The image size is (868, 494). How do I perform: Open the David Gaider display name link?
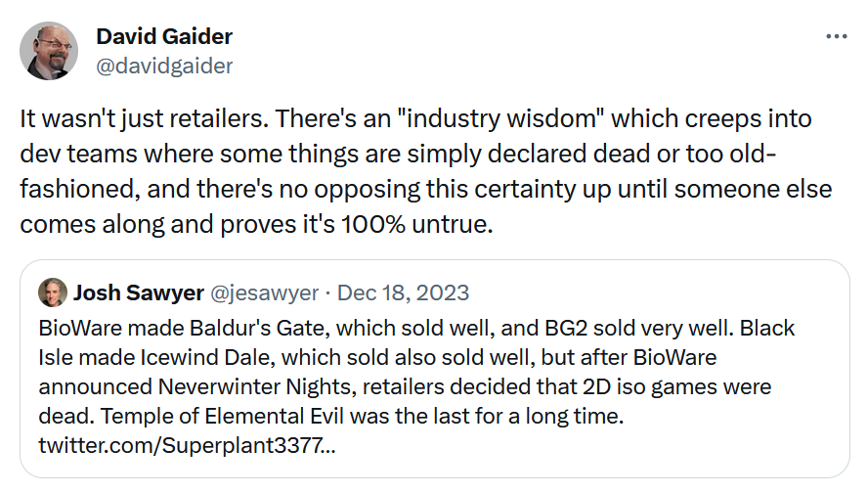164,37
